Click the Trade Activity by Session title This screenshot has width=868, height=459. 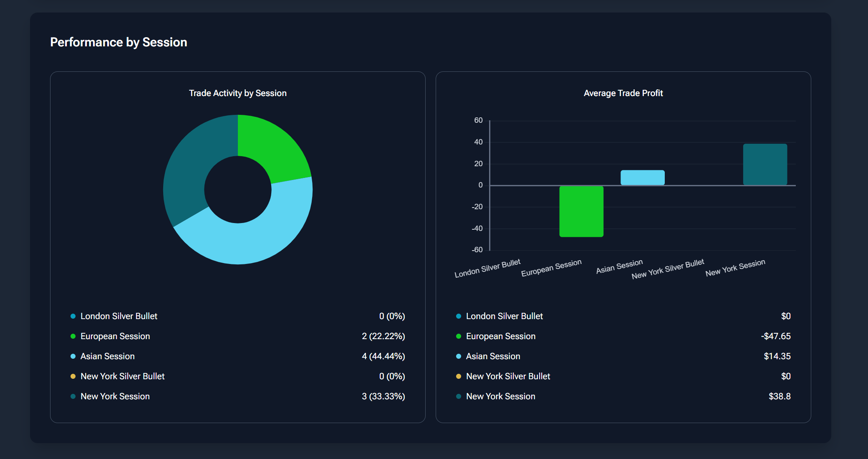(x=238, y=93)
